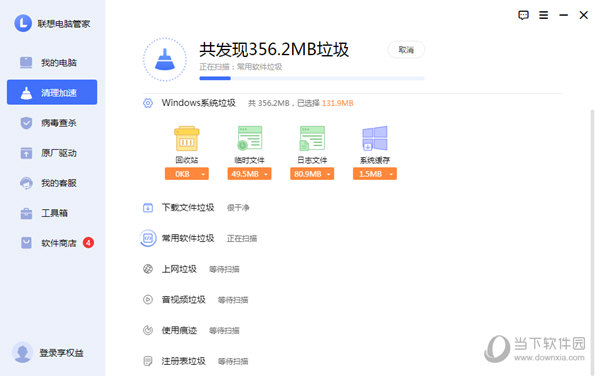
Task: Expand the 1.5MB system cache dropdown
Action: pyautogui.click(x=375, y=174)
